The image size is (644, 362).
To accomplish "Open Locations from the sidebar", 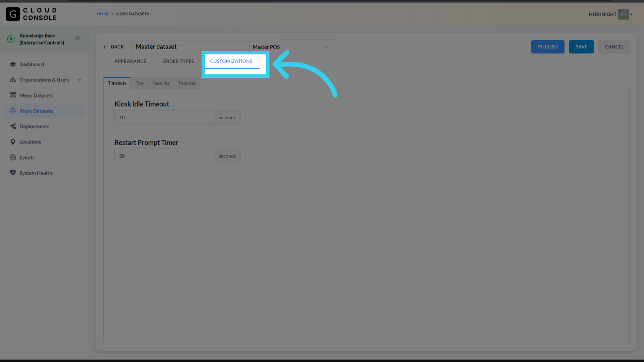I will click(x=45, y=142).
